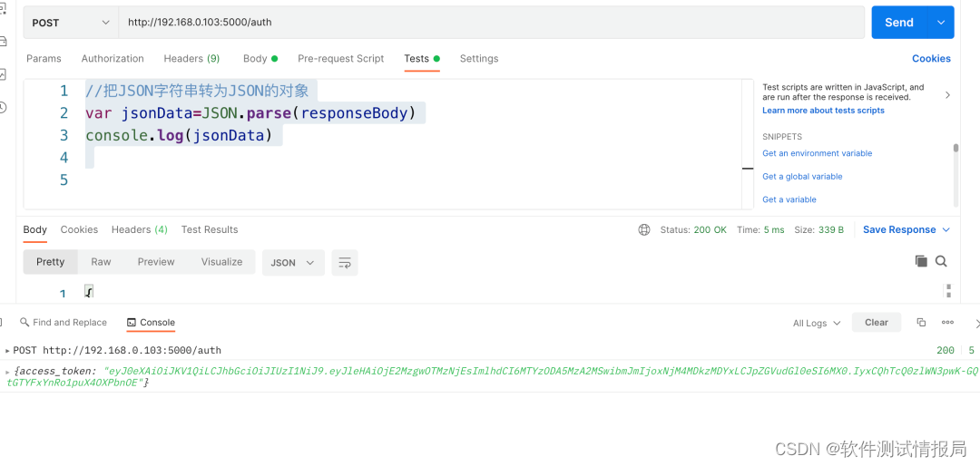Screen dimensions: 980x466
Task: Switch to the request Body tab
Action: tap(260, 59)
